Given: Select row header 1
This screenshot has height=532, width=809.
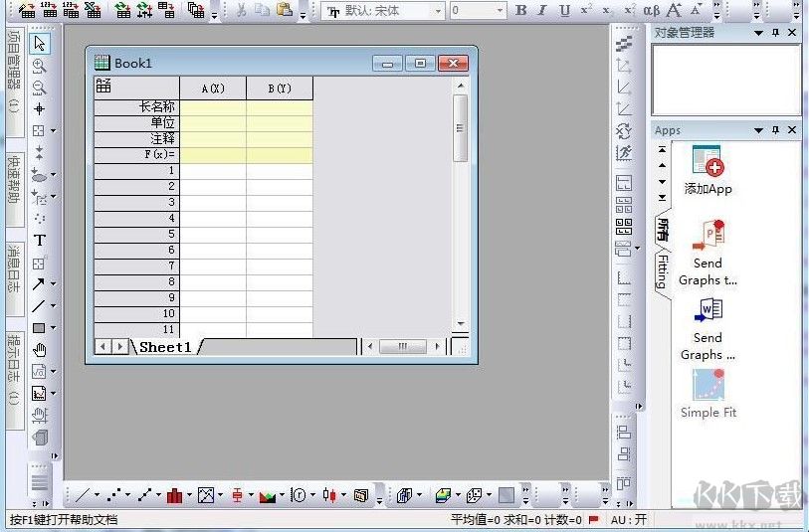Looking at the screenshot, I should pos(136,171).
